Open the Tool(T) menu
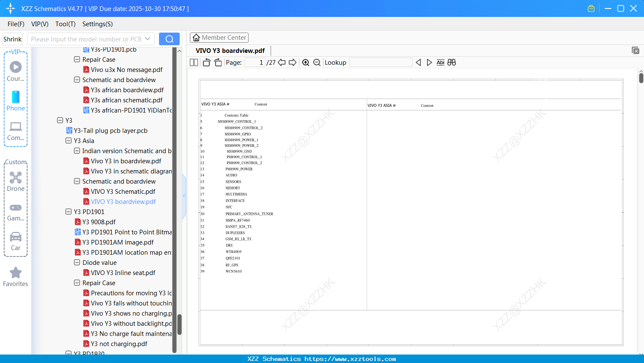This screenshot has height=363, width=644. click(x=66, y=24)
